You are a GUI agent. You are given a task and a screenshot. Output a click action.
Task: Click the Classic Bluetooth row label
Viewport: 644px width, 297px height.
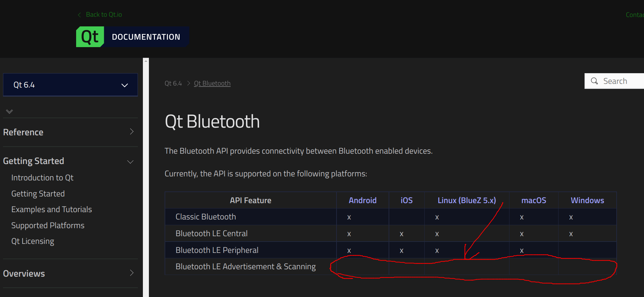coord(206,217)
